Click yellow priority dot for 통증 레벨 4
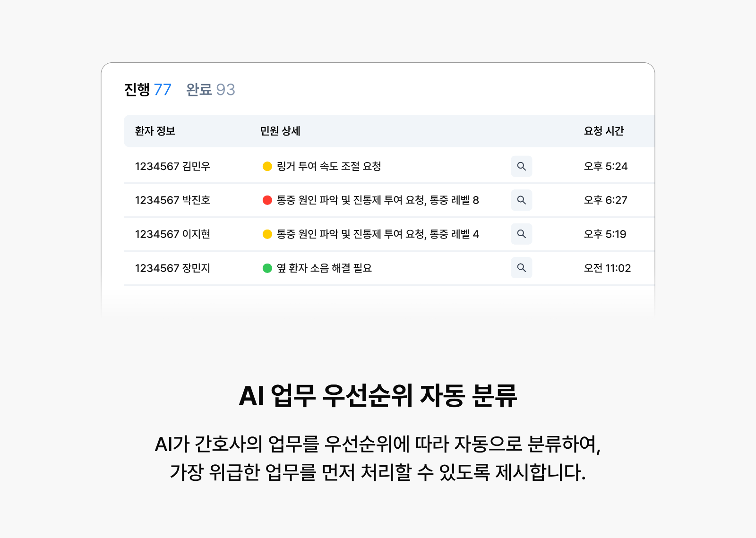The height and width of the screenshot is (538, 756). [267, 234]
